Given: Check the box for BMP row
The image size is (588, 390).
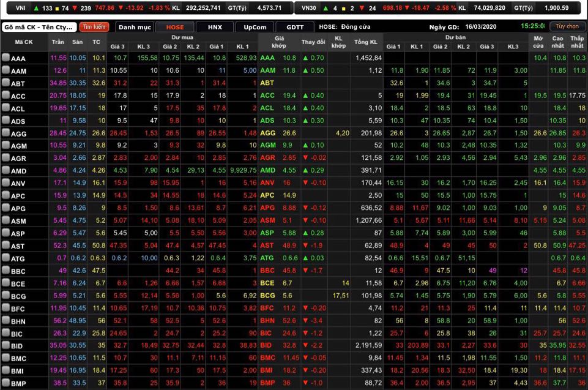Looking at the screenshot, I should [6, 383].
